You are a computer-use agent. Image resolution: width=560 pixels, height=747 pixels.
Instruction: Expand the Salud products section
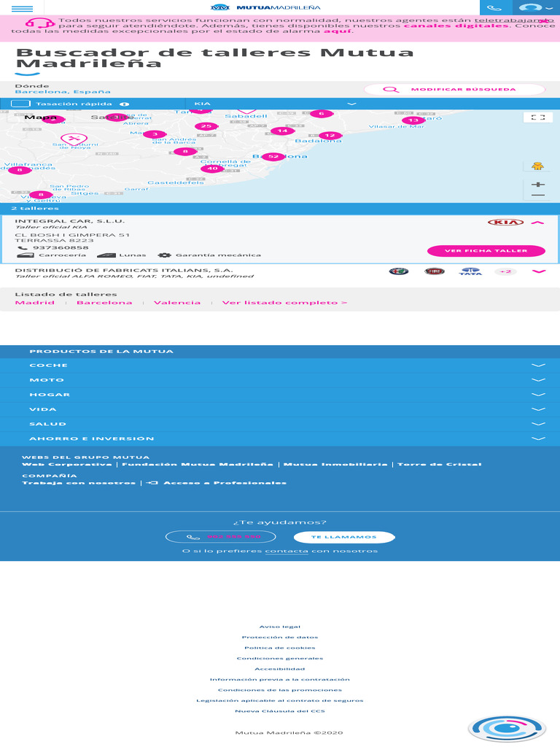(x=280, y=424)
